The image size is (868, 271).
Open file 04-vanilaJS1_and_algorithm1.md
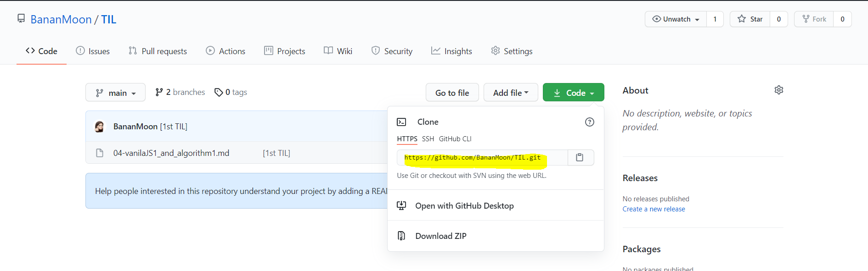pyautogui.click(x=171, y=153)
